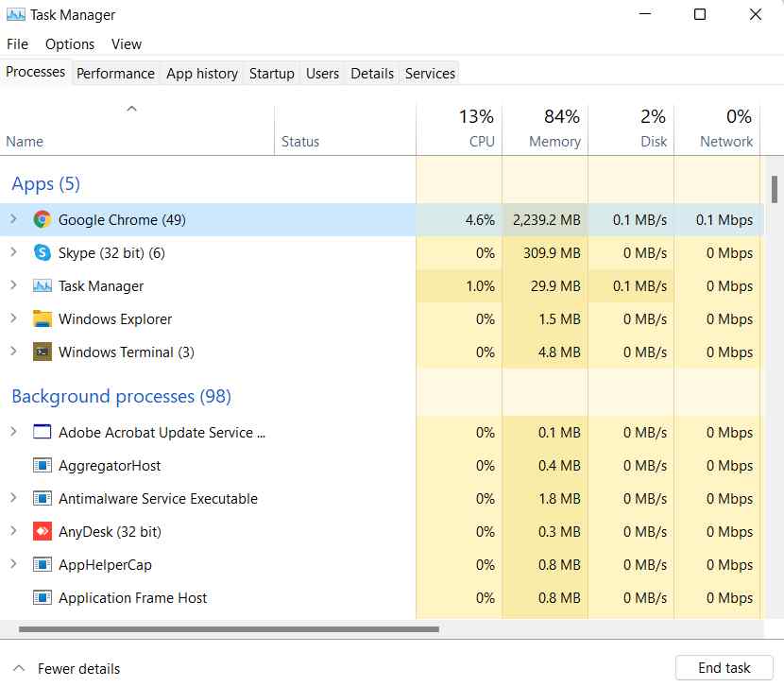Click the Windows Explorer folder icon
784x687 pixels.
[x=42, y=318]
